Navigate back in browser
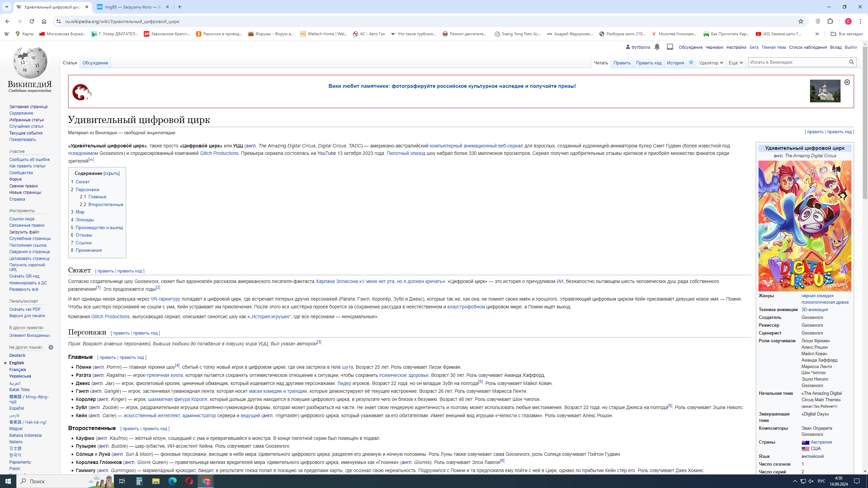 (7, 21)
